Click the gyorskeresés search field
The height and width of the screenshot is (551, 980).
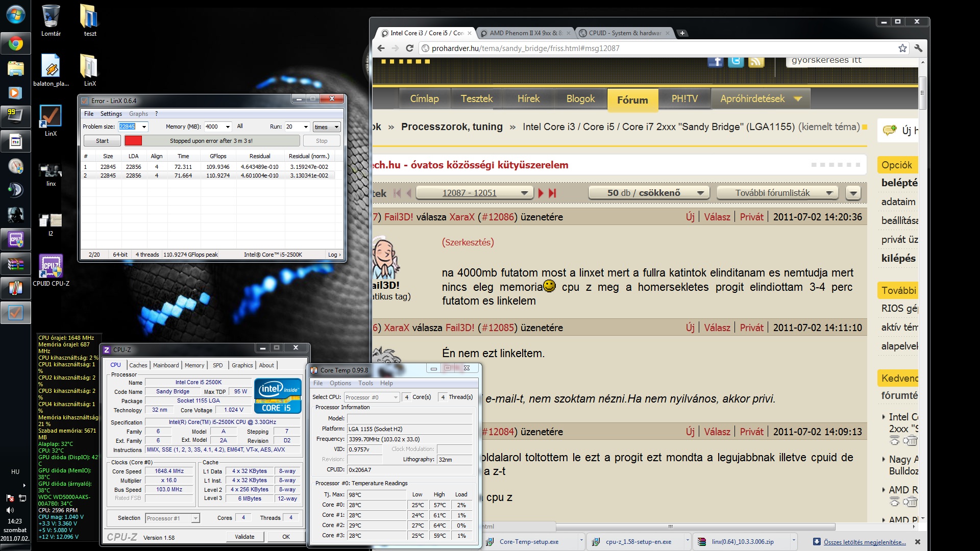pos(847,61)
